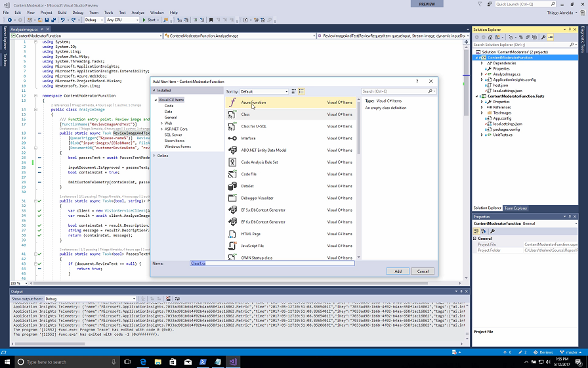Viewport: 588px width, 368px height.
Task: Select the Debugger Visualizer template
Action: pos(291,198)
